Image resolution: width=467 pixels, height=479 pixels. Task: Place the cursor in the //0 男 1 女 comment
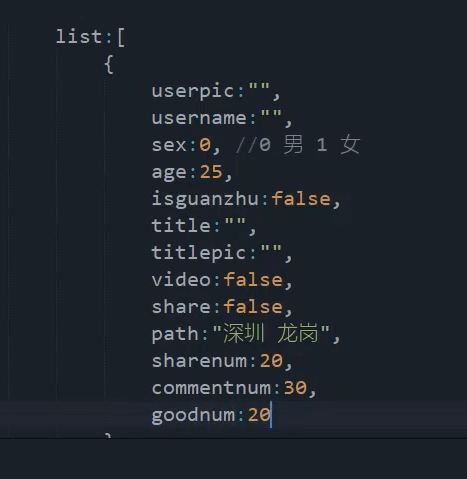pyautogui.click(x=298, y=145)
